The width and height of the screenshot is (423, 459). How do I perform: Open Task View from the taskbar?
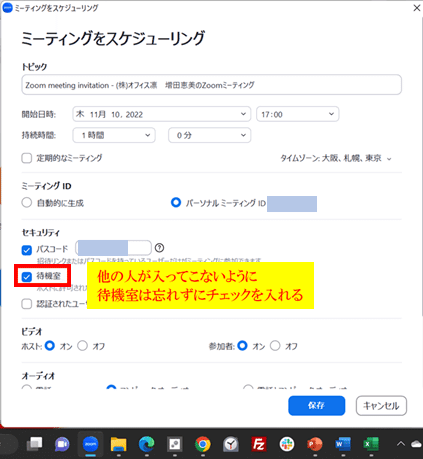pyautogui.click(x=35, y=444)
